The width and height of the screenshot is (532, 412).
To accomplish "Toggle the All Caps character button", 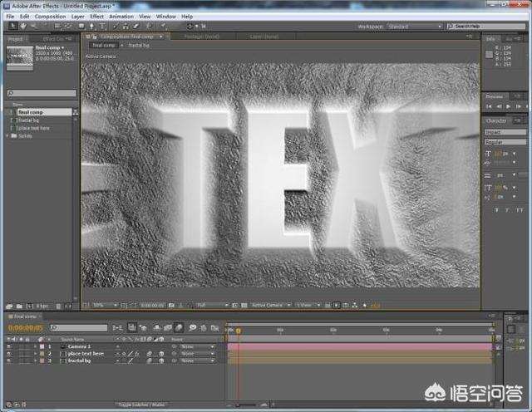I will (520, 210).
